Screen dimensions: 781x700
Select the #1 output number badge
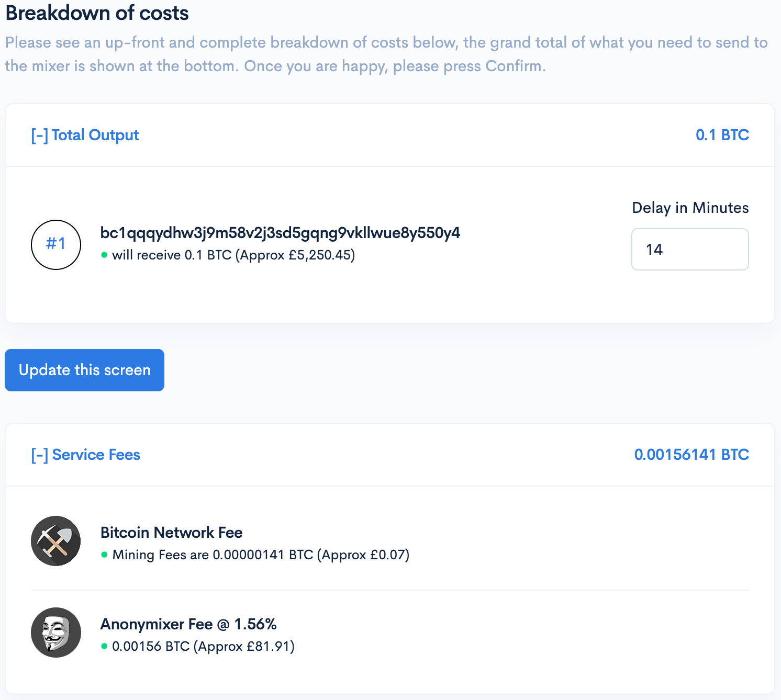pyautogui.click(x=55, y=244)
